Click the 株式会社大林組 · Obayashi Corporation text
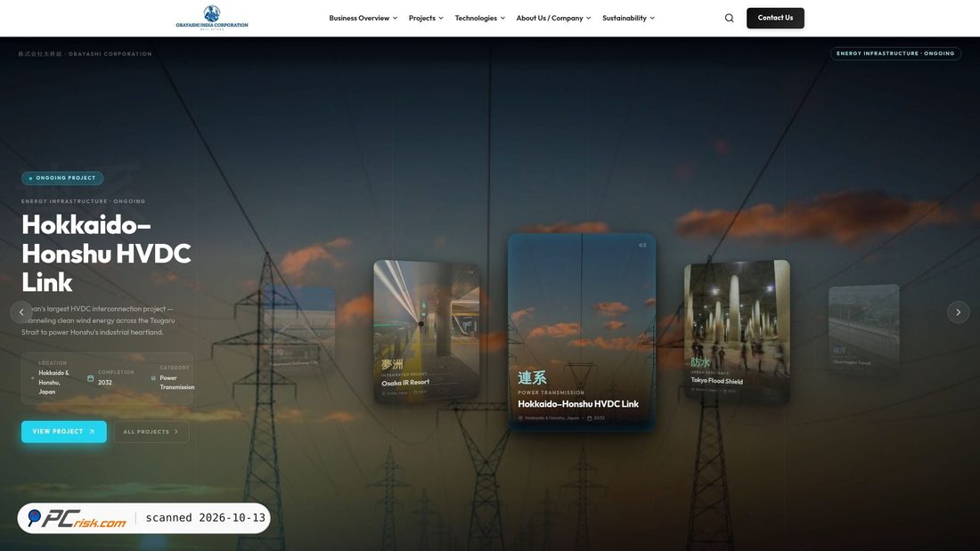Screen dimensions: 980x551 (x=85, y=53)
